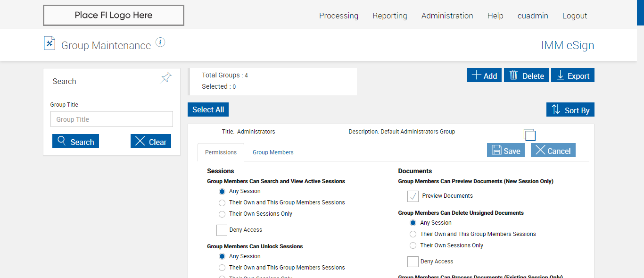Screen dimensions: 644x278
Task: Click the Delete trash button
Action: tap(526, 76)
